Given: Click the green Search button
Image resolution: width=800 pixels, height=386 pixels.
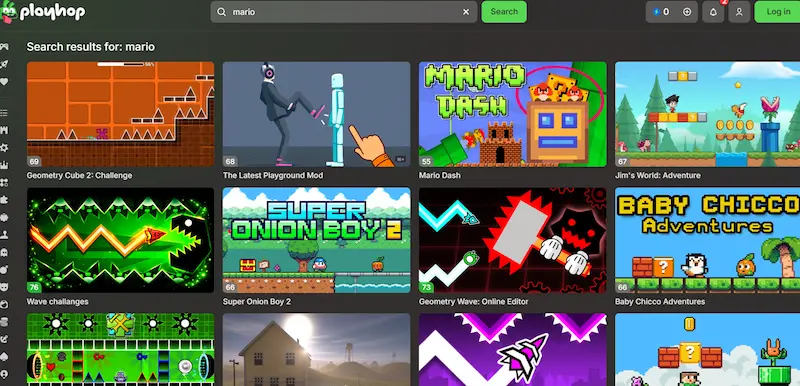Looking at the screenshot, I should (504, 12).
